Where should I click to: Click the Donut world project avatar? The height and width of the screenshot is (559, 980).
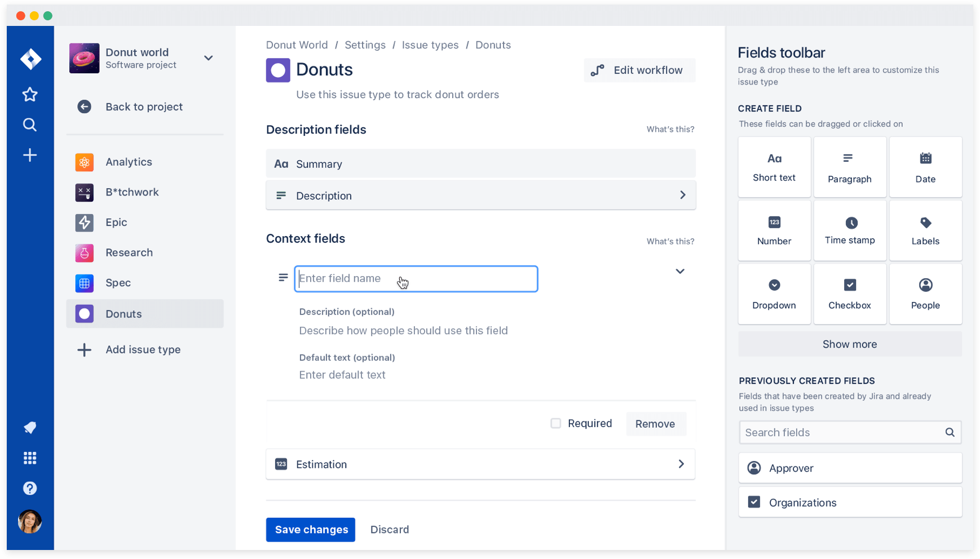[85, 58]
